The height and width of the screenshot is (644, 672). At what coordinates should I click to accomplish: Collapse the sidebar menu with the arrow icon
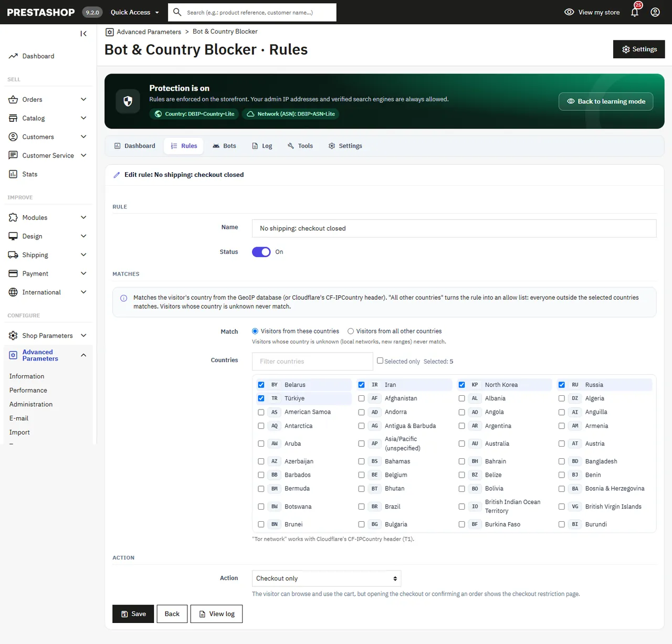point(83,34)
